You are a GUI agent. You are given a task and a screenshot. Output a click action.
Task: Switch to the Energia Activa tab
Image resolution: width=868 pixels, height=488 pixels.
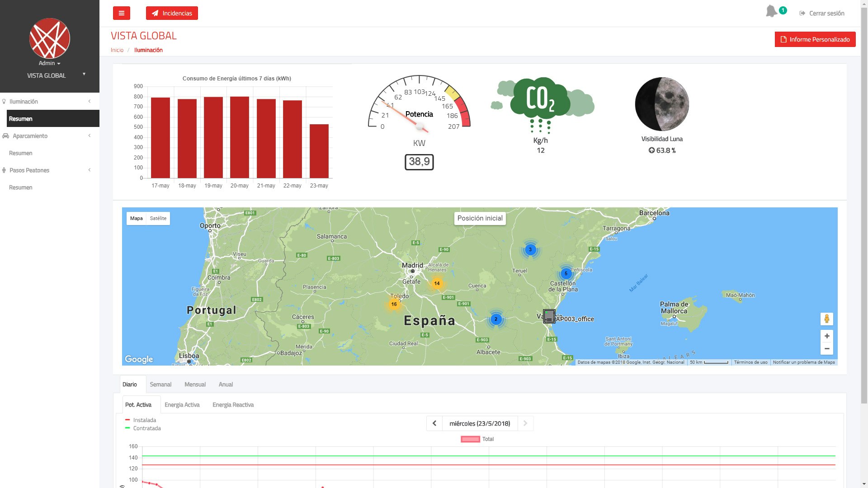(x=182, y=404)
